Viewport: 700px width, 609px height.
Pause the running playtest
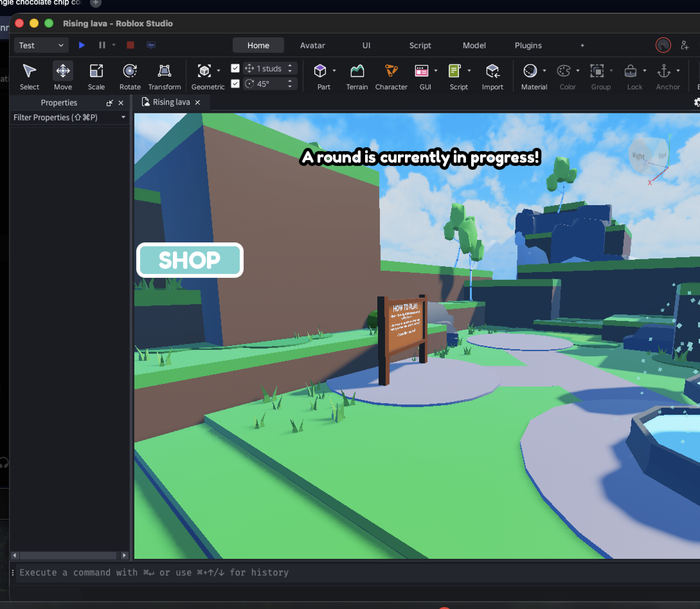[102, 45]
